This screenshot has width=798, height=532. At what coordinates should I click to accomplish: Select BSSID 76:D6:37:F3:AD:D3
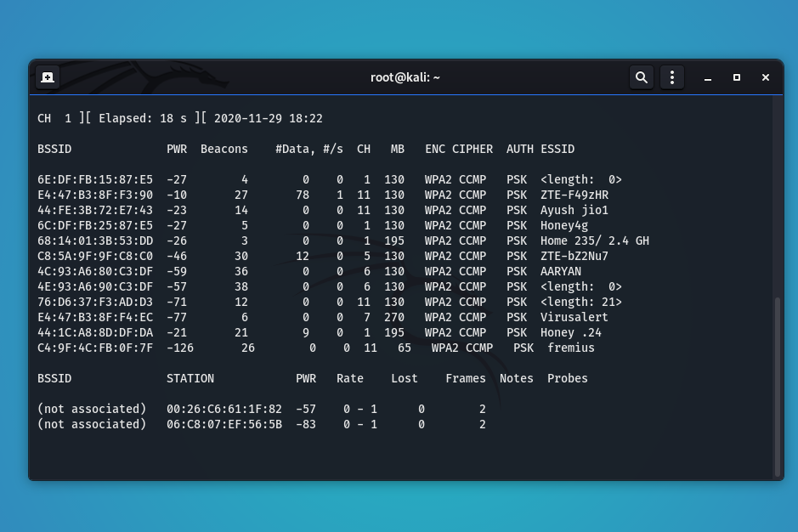(95, 302)
